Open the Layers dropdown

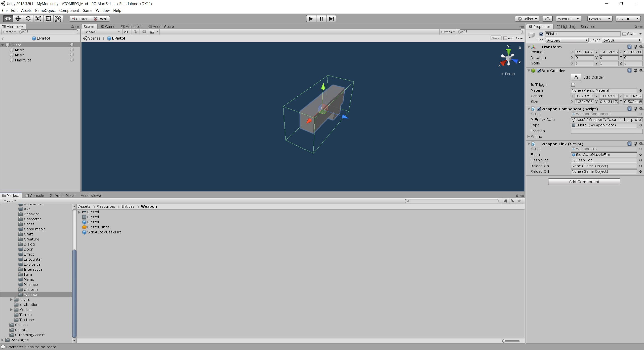[x=599, y=19]
